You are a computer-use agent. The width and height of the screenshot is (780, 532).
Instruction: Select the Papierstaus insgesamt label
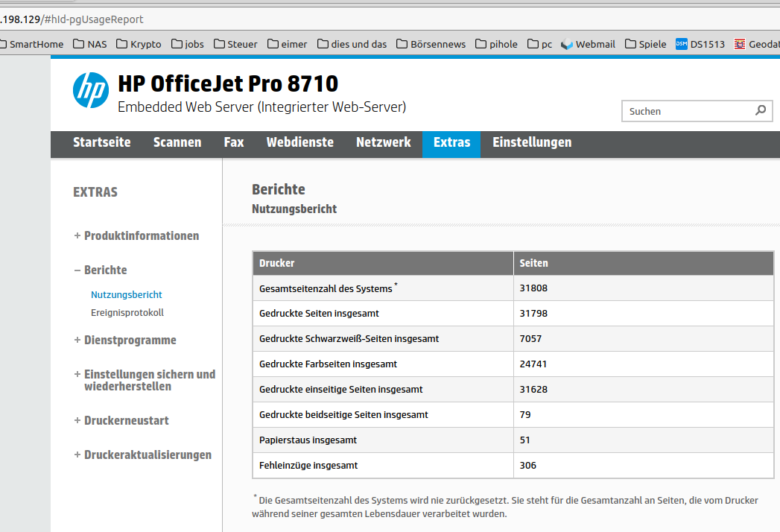[308, 440]
